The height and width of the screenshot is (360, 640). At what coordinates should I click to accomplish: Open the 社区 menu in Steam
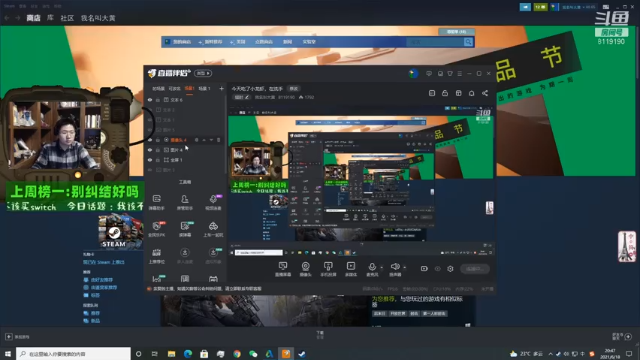click(x=67, y=18)
